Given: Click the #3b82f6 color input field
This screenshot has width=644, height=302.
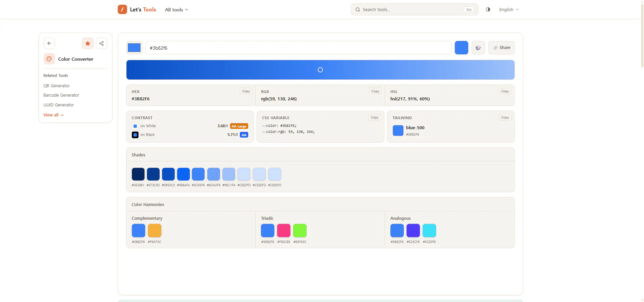Looking at the screenshot, I should click(299, 48).
